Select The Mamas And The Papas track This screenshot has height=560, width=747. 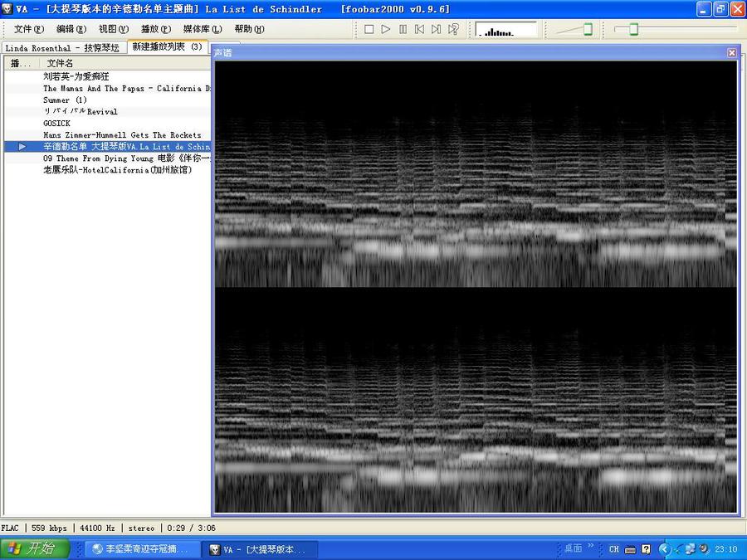point(108,88)
